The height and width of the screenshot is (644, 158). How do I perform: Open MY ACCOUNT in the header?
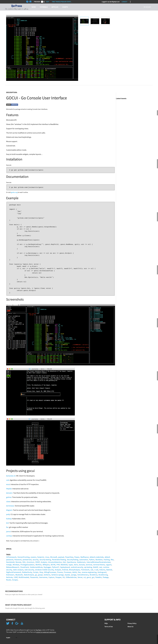point(147,7)
